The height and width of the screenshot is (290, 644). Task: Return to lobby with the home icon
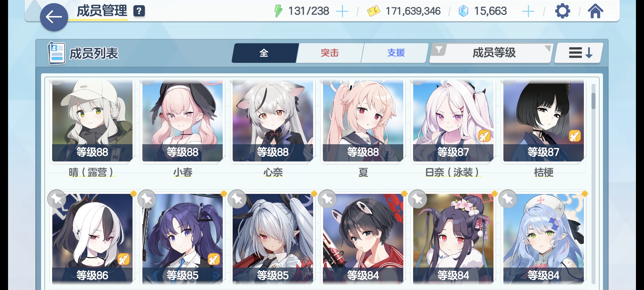[x=595, y=11]
